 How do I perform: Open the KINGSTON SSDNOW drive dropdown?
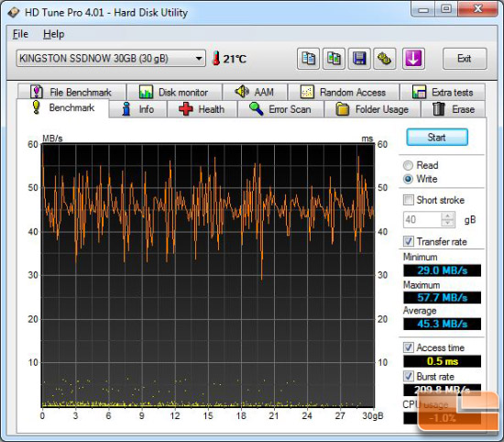[111, 58]
